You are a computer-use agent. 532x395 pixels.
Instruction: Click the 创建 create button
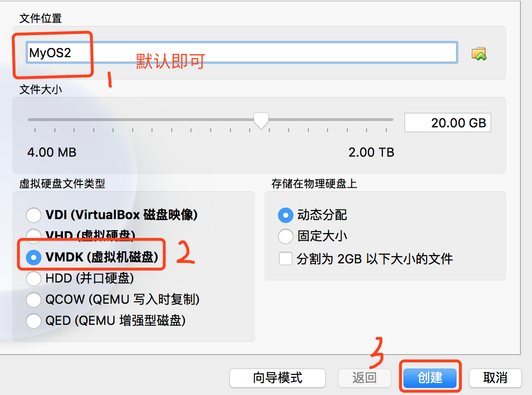coord(430,378)
